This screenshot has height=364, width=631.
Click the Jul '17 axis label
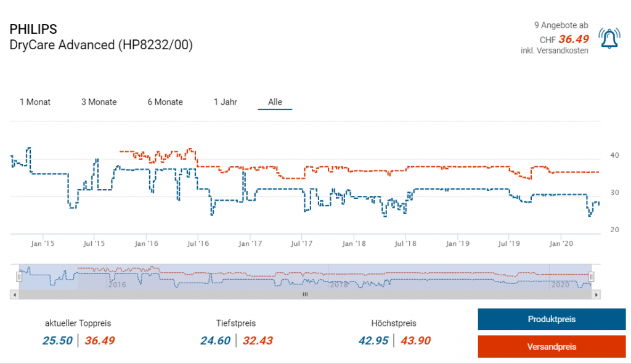click(301, 244)
